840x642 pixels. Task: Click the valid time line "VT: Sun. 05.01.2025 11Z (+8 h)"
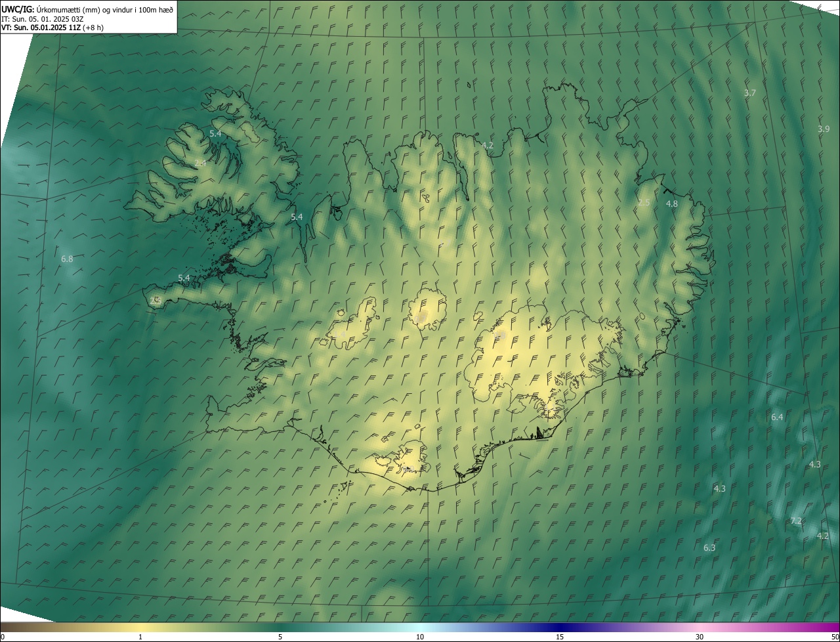tap(52, 28)
